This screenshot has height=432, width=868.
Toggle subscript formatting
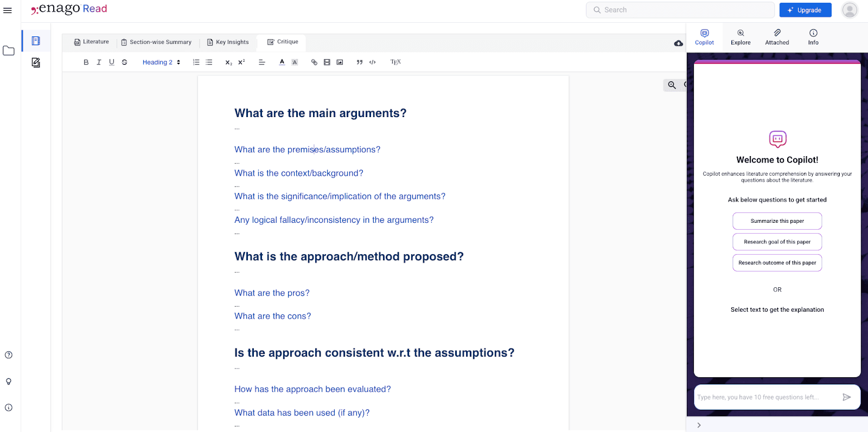(x=229, y=62)
